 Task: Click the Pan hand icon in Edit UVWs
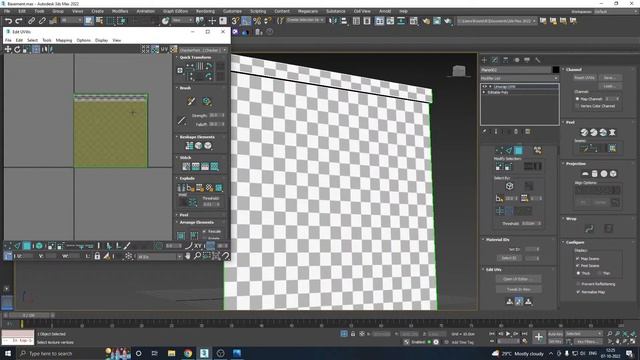tap(188, 256)
